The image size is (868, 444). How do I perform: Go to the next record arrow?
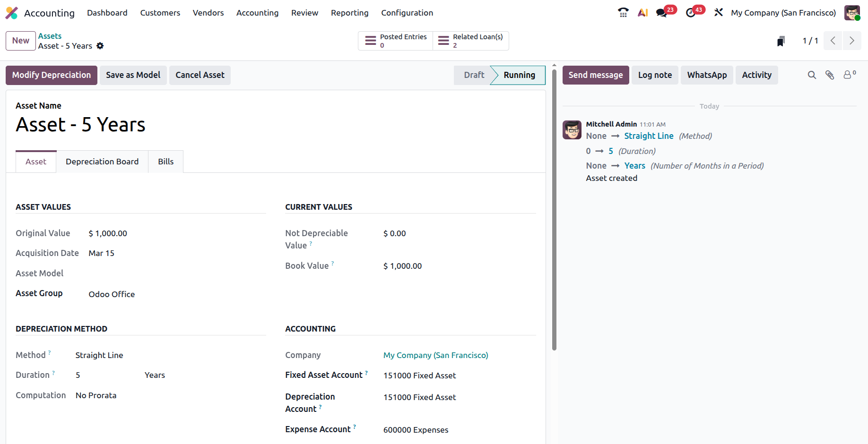point(852,41)
